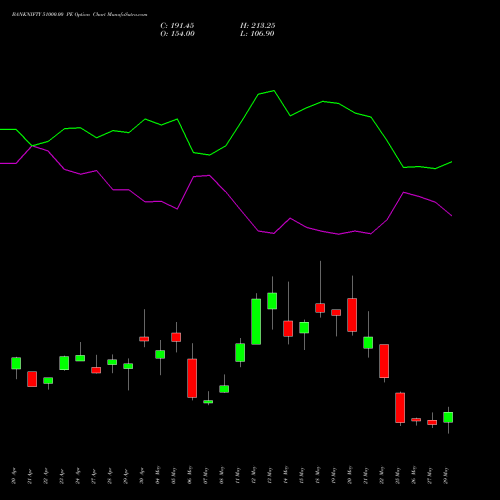Screen dimensions: 500x500
Task: Select the green candle above 11 May
Action: [240, 353]
